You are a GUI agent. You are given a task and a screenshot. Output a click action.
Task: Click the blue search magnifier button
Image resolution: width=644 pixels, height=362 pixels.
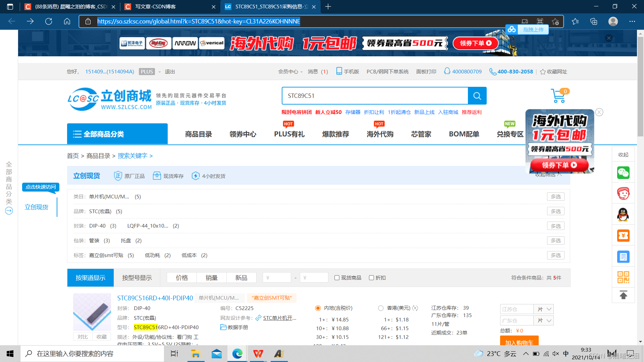(477, 96)
